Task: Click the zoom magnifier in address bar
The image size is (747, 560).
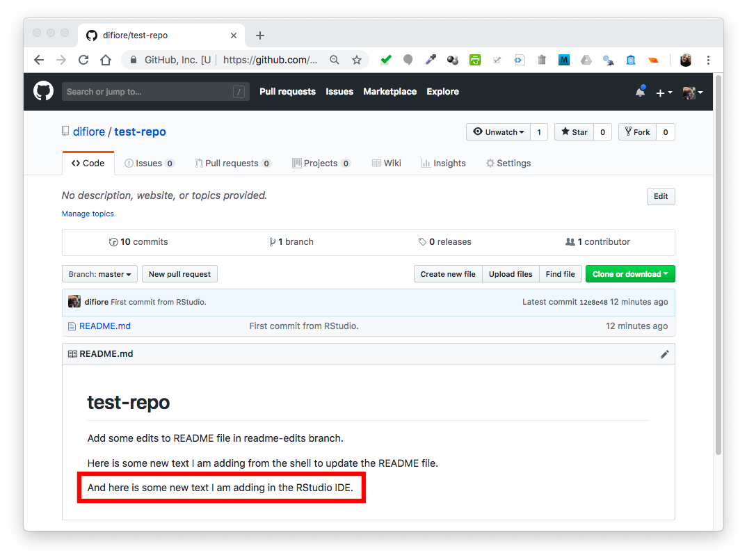Action: pos(335,60)
